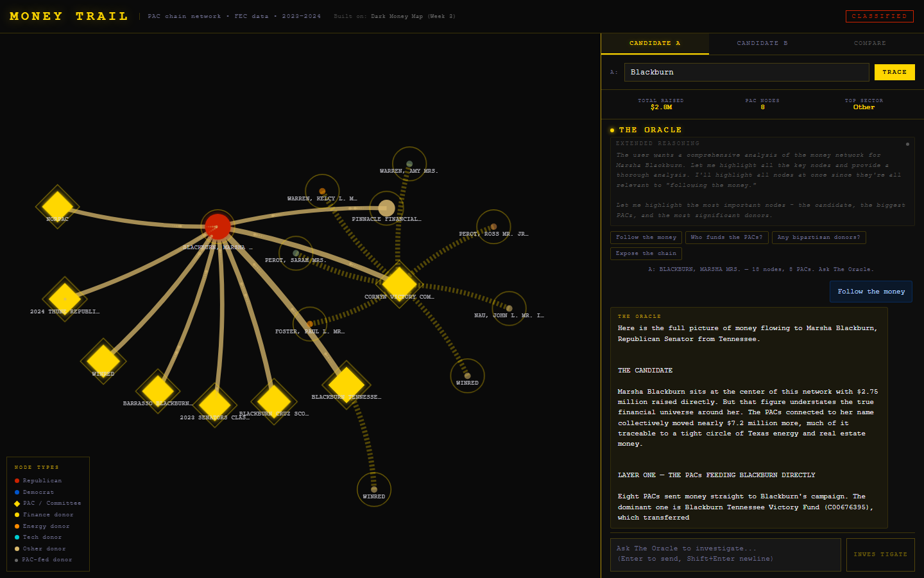The image size is (924, 578).
Task: Select the NOVPAC diamond node
Action: tap(57, 206)
